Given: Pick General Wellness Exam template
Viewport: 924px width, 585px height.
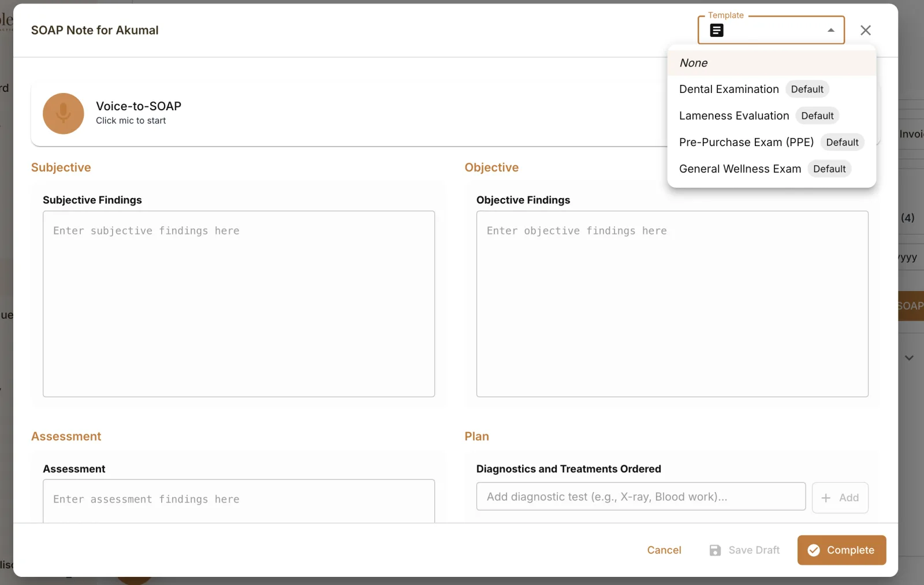Looking at the screenshot, I should point(772,169).
